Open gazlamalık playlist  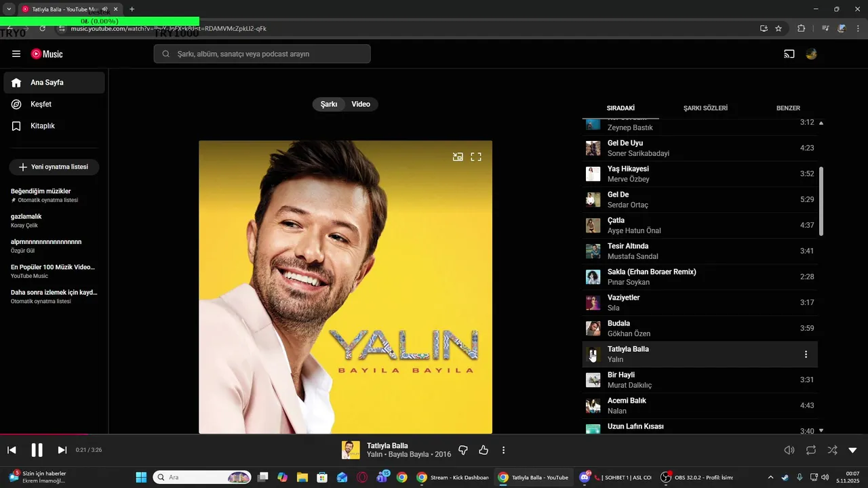(x=54, y=220)
